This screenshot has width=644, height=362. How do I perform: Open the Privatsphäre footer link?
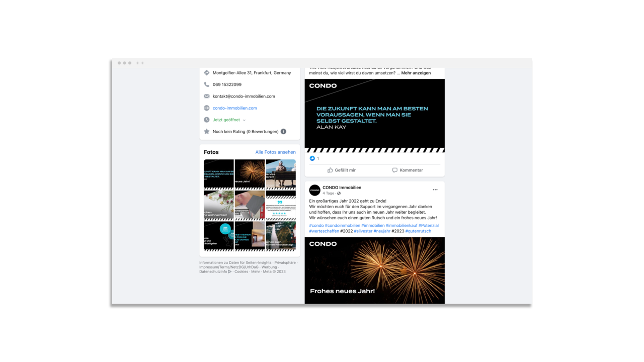[285, 262]
